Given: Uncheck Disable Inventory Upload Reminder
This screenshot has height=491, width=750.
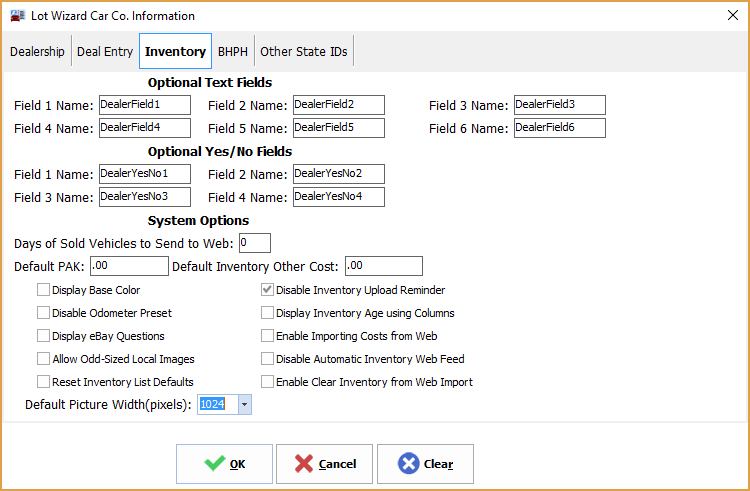Looking at the screenshot, I should click(x=267, y=290).
